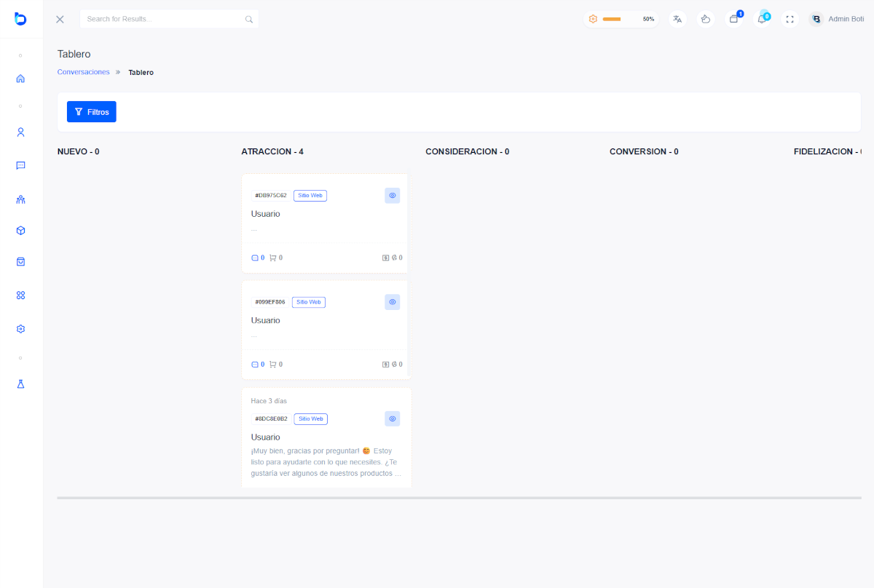The height and width of the screenshot is (588, 874).
Task: Open the four-circles apps sidebar icon
Action: (x=20, y=295)
